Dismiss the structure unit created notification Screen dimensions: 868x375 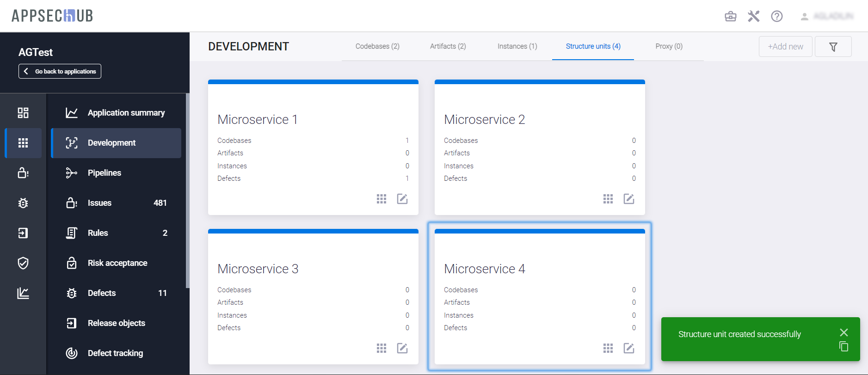pos(843,332)
